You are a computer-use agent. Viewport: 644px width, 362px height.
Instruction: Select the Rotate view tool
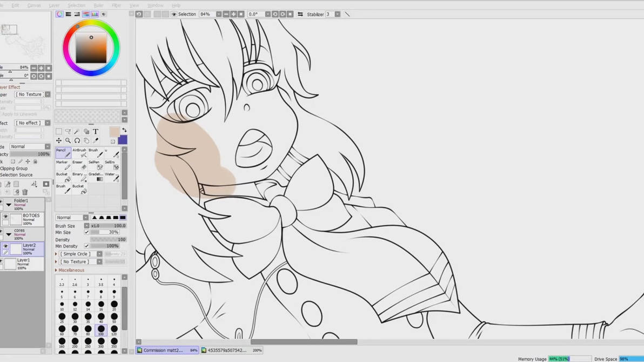tap(77, 140)
